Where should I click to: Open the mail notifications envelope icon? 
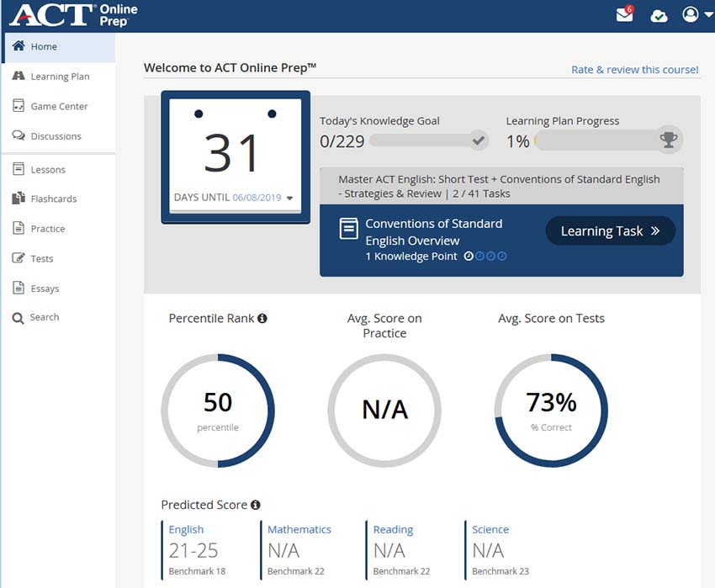pyautogui.click(x=624, y=15)
